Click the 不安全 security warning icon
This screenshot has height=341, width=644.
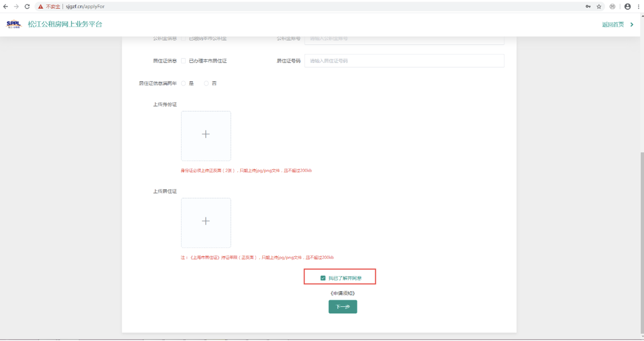click(41, 6)
